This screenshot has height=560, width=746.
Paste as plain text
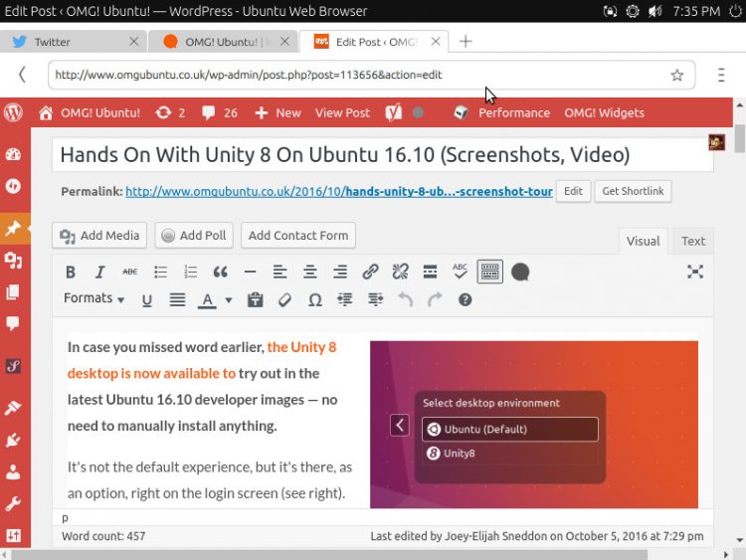click(255, 299)
